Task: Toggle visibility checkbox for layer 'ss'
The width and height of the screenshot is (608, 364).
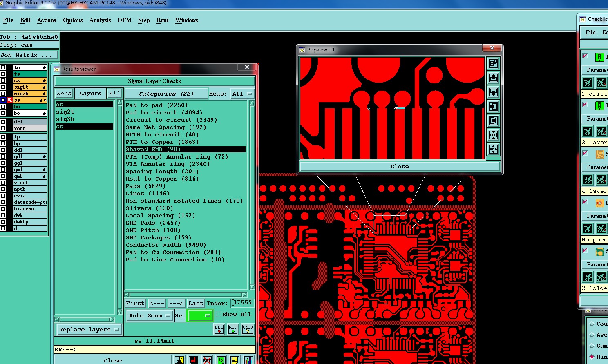Action: [x=3, y=100]
